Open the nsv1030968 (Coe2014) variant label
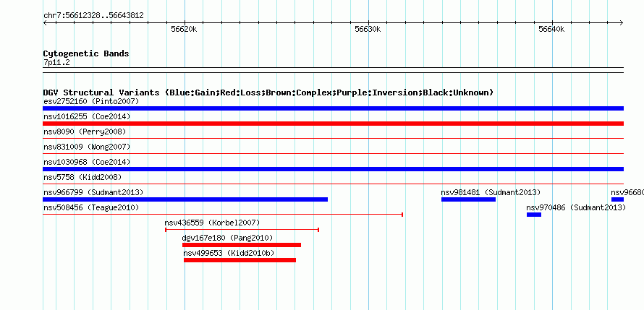This screenshot has width=644, height=310. (87, 162)
